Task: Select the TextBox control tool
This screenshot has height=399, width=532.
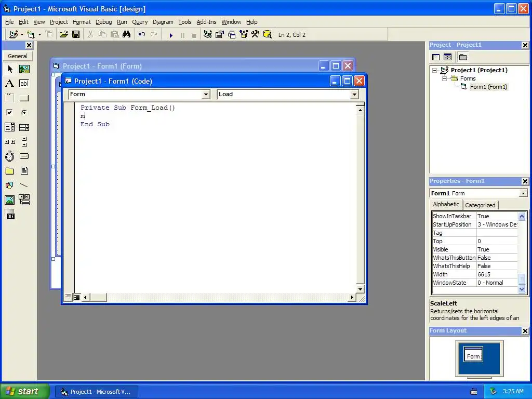Action: 24,84
